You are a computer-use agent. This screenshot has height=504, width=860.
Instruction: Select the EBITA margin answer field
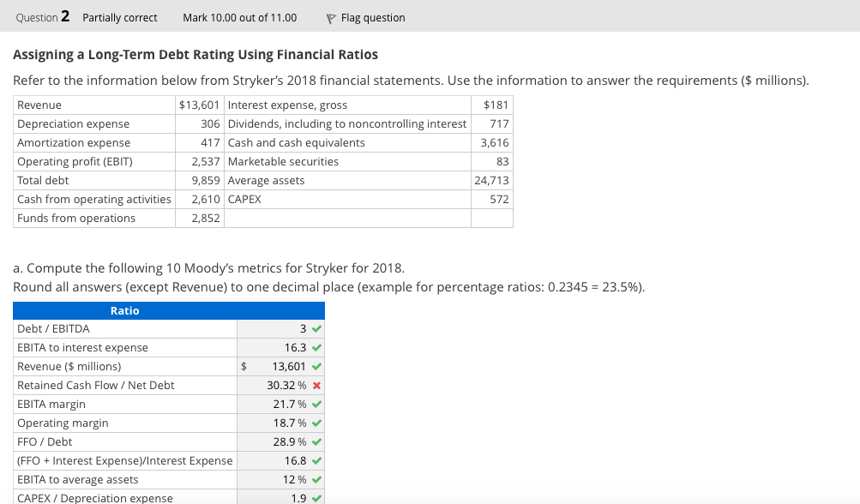[x=268, y=405]
